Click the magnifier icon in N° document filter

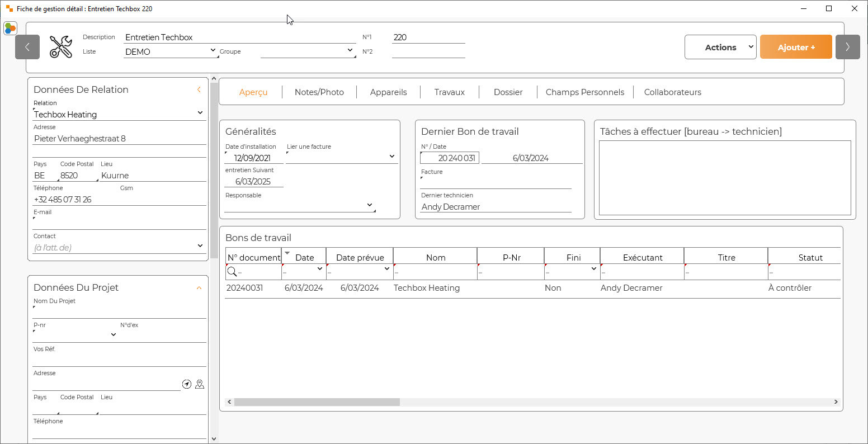(x=232, y=272)
